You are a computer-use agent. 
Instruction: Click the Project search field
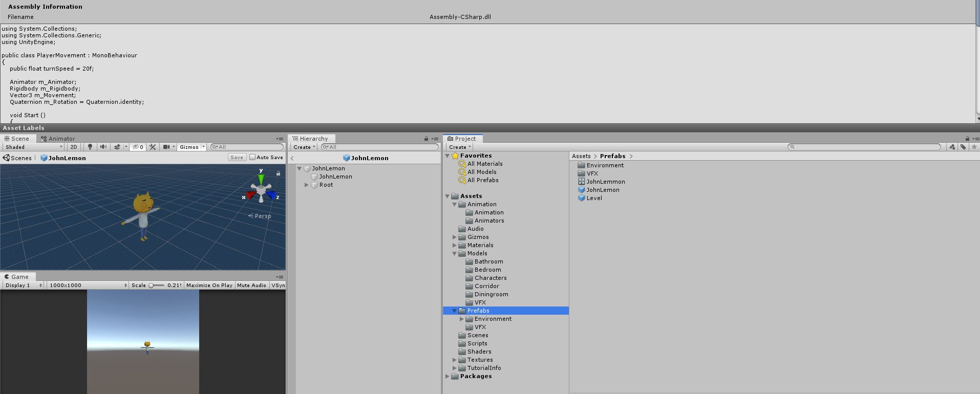click(864, 147)
